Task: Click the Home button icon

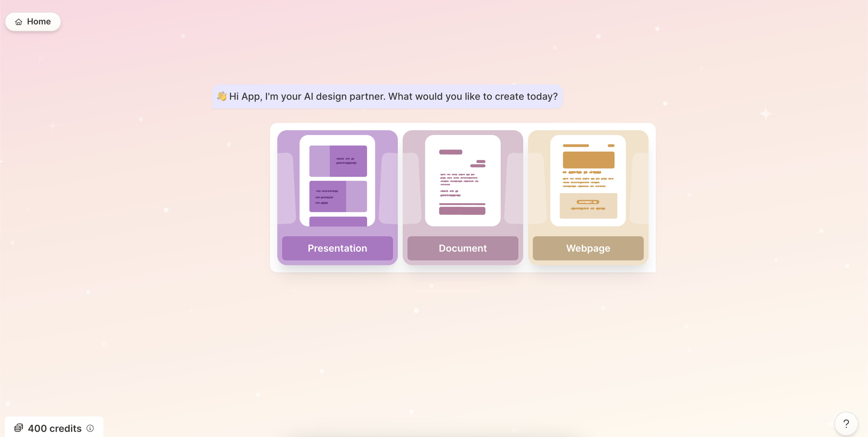Action: pyautogui.click(x=18, y=21)
